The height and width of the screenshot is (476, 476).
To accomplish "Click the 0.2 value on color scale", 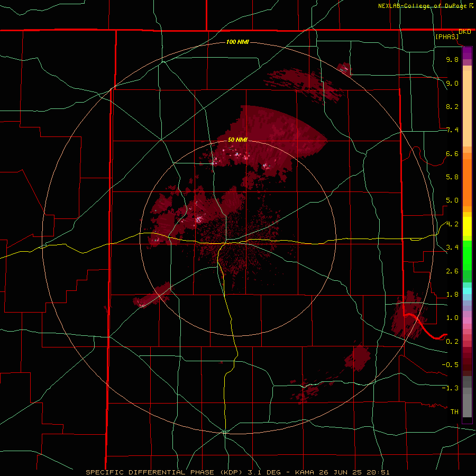I will [452, 342].
